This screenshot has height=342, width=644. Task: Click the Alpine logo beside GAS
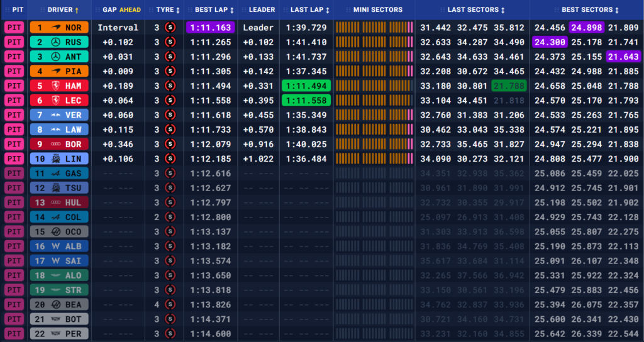[56, 174]
